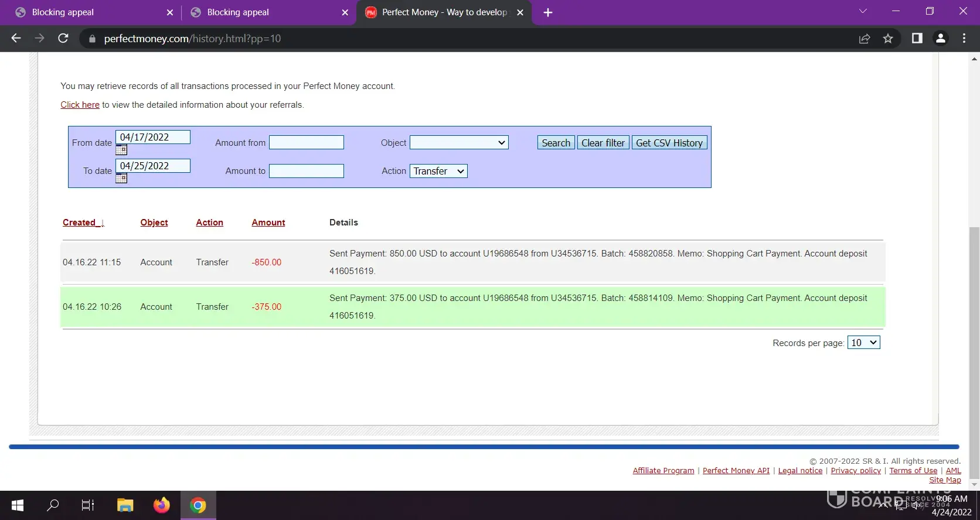Click the Amount from input field
The image size is (980, 520).
tap(306, 143)
